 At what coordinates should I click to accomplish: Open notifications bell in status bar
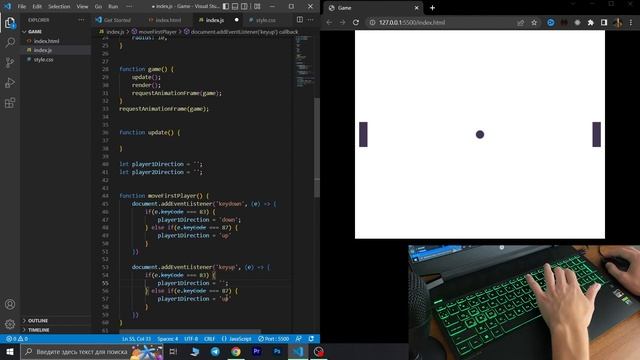[x=311, y=339]
